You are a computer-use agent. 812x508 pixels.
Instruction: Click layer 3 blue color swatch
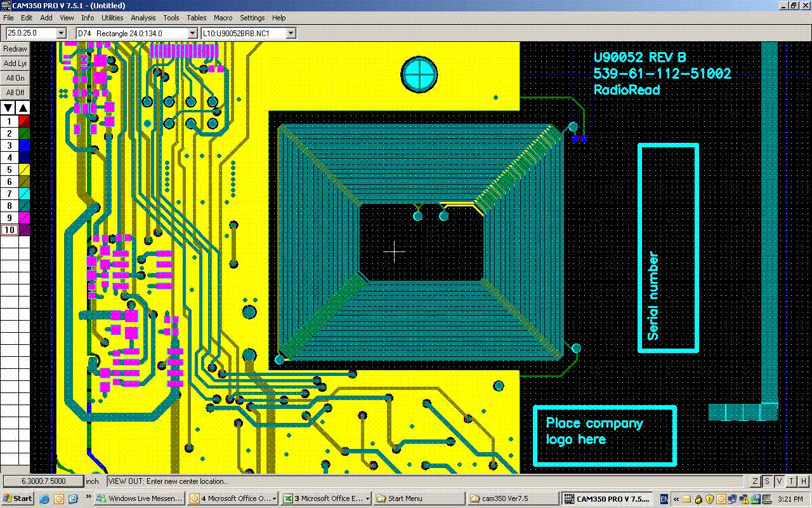tap(24, 145)
